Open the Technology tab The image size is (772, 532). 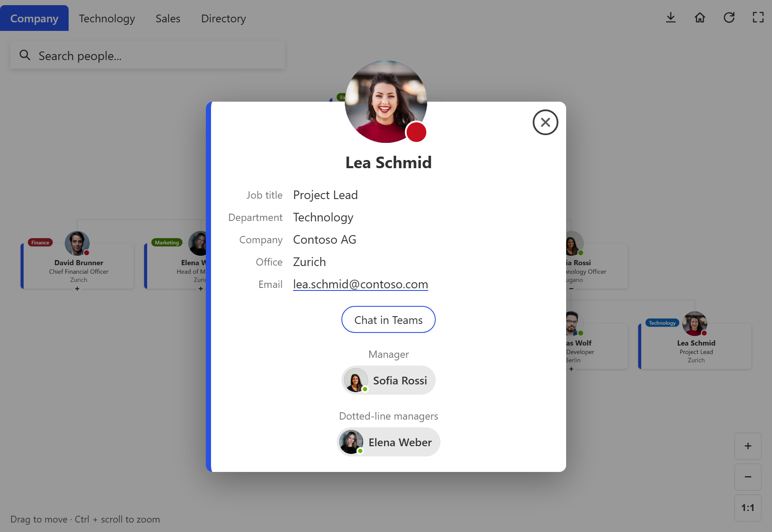tap(107, 18)
